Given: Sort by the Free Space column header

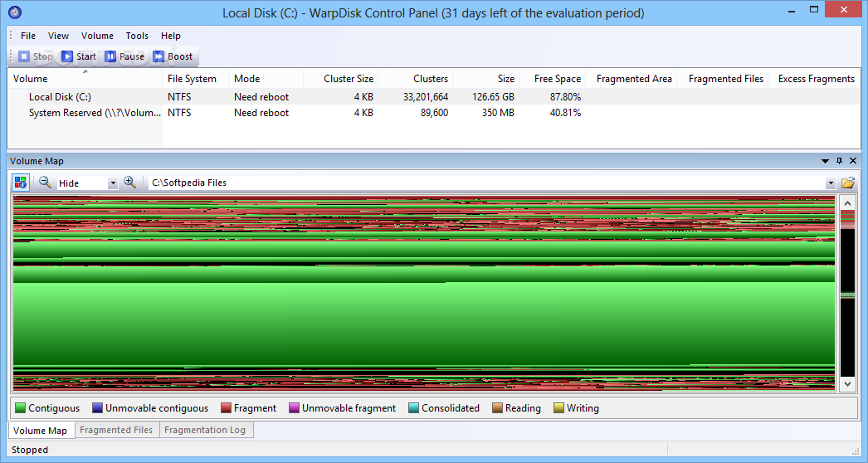Looking at the screenshot, I should 552,79.
